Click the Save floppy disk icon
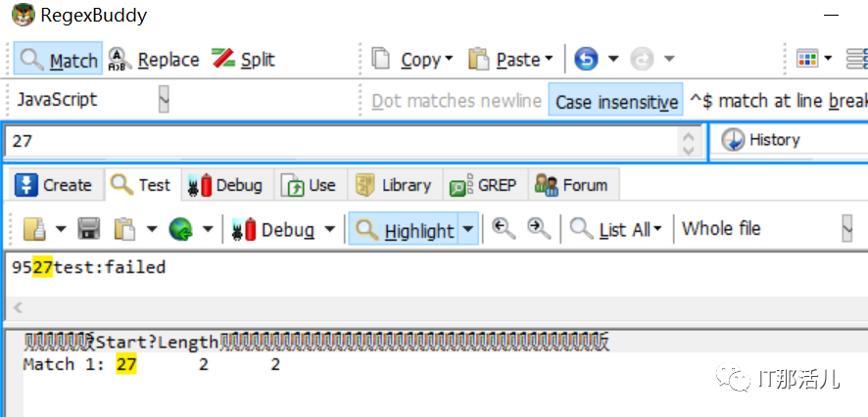The image size is (868, 417). pos(88,228)
